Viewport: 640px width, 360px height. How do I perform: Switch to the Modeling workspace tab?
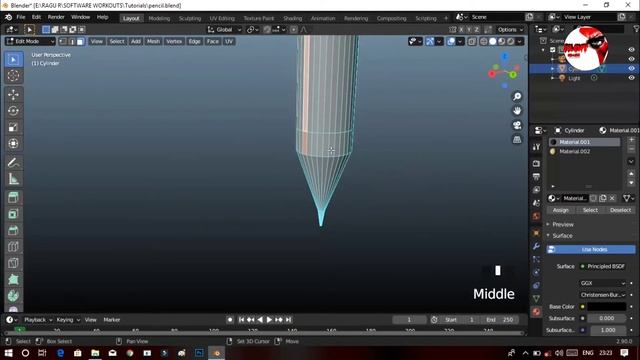click(159, 18)
